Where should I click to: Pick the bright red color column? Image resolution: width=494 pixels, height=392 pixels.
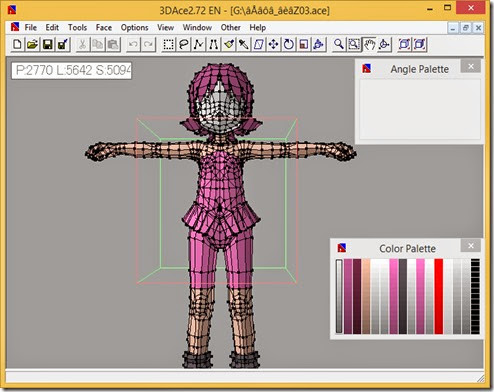[x=439, y=296]
